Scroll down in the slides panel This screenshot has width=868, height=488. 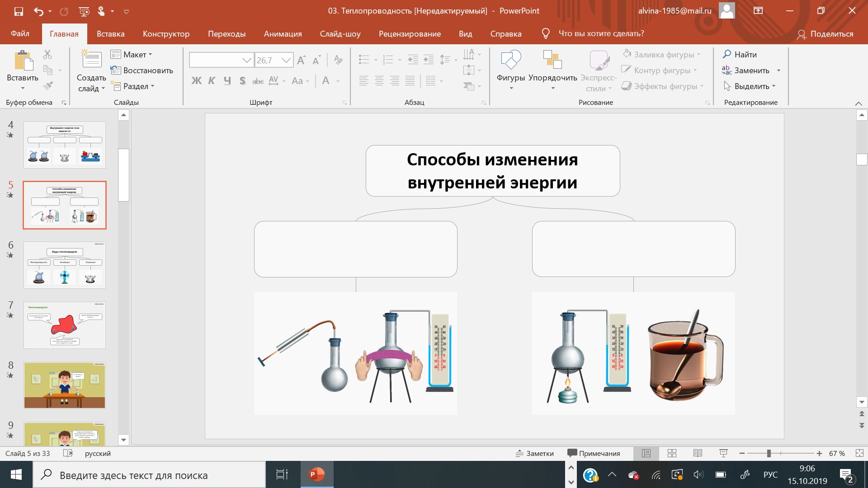coord(123,441)
